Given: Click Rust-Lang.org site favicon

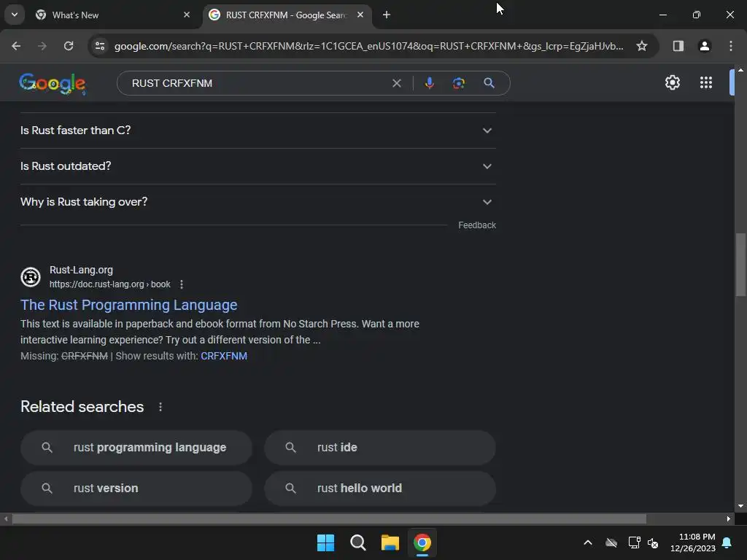Looking at the screenshot, I should tap(31, 277).
